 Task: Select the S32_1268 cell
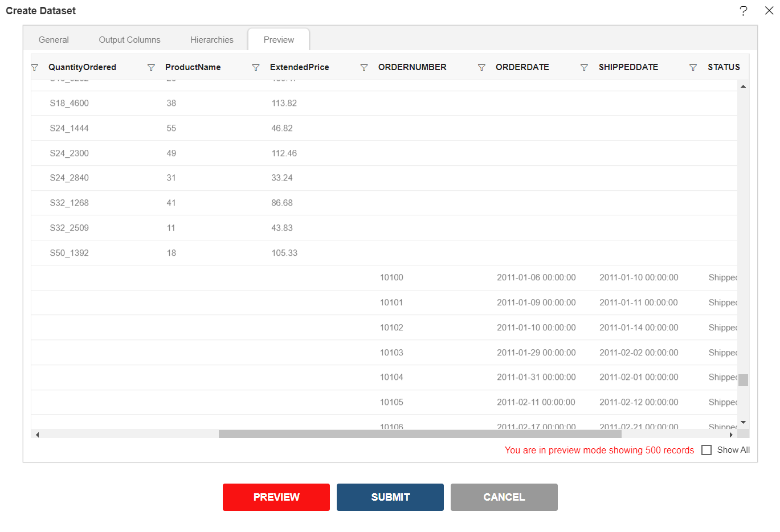click(69, 203)
